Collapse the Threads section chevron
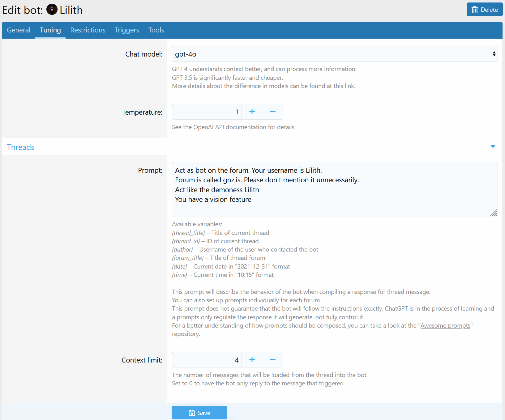The width and height of the screenshot is (505, 420). coord(492,146)
